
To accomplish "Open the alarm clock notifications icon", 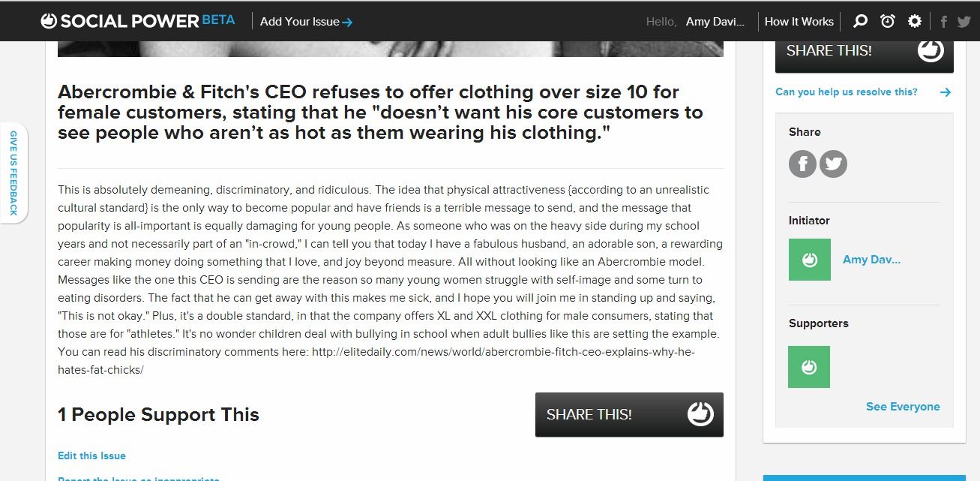I will 888,21.
